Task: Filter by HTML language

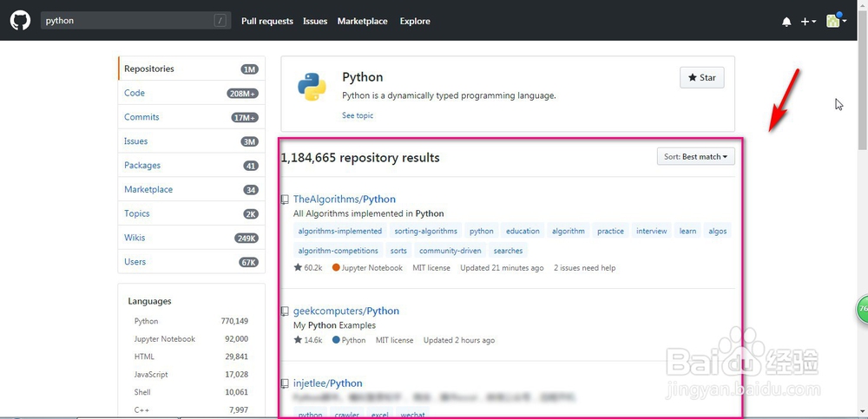Action: coord(191,357)
